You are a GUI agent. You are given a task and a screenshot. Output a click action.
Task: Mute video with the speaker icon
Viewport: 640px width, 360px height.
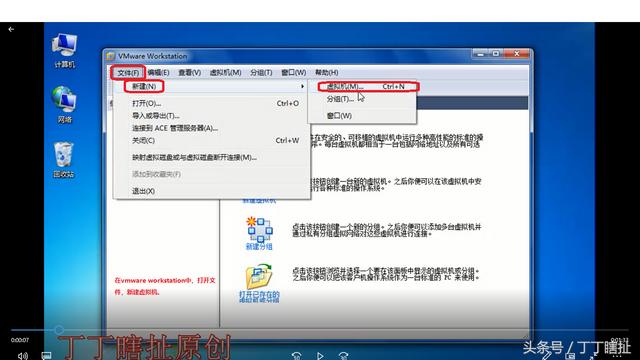(x=23, y=356)
